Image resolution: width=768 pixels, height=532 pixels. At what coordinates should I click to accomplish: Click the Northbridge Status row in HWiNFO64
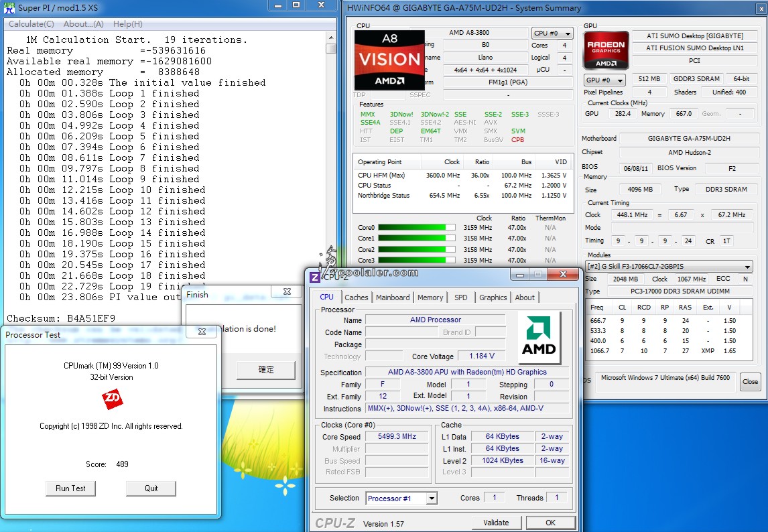(x=462, y=196)
